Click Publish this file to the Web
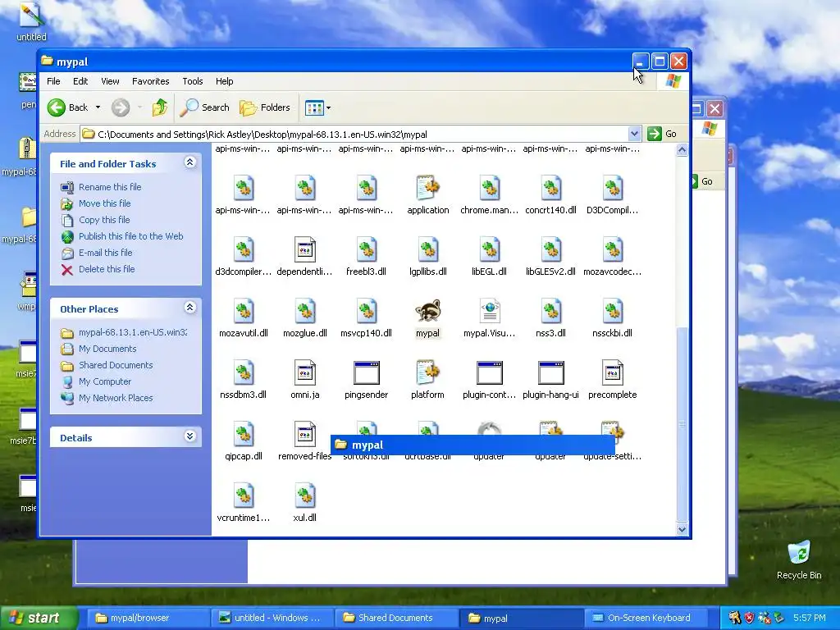Image resolution: width=840 pixels, height=630 pixels. click(130, 236)
